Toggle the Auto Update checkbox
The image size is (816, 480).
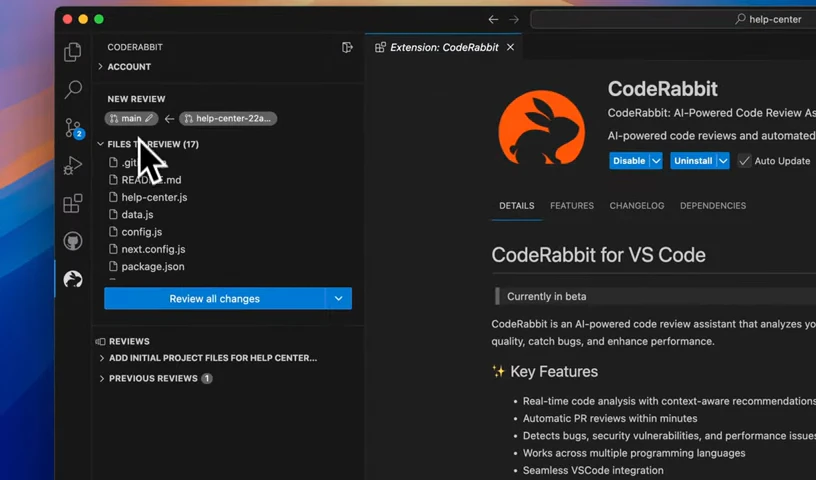coord(744,161)
